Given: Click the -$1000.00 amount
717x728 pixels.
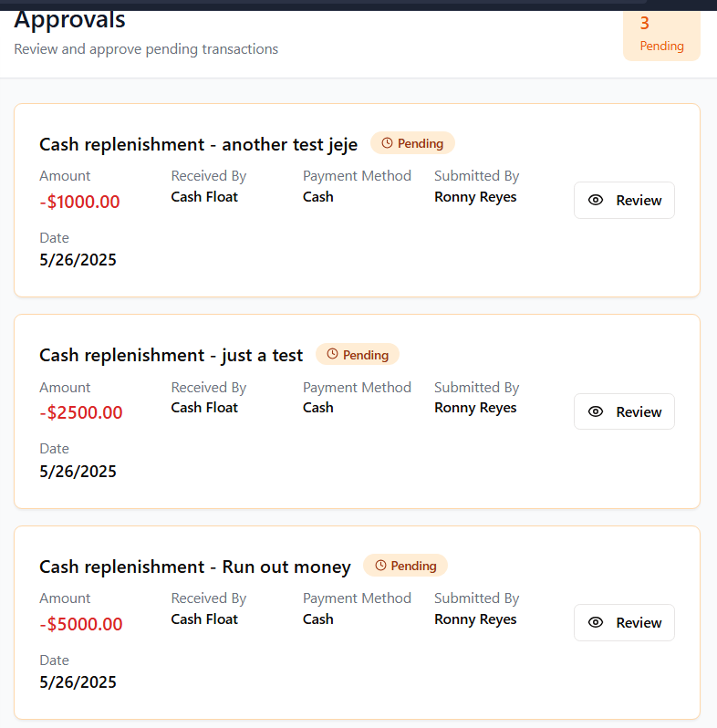Looking at the screenshot, I should pos(79,202).
